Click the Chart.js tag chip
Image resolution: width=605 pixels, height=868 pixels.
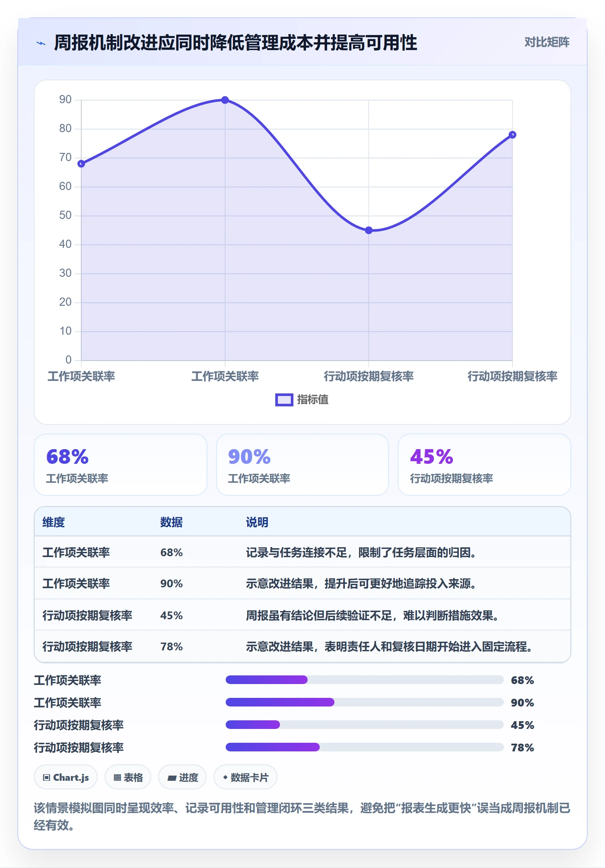click(x=66, y=777)
